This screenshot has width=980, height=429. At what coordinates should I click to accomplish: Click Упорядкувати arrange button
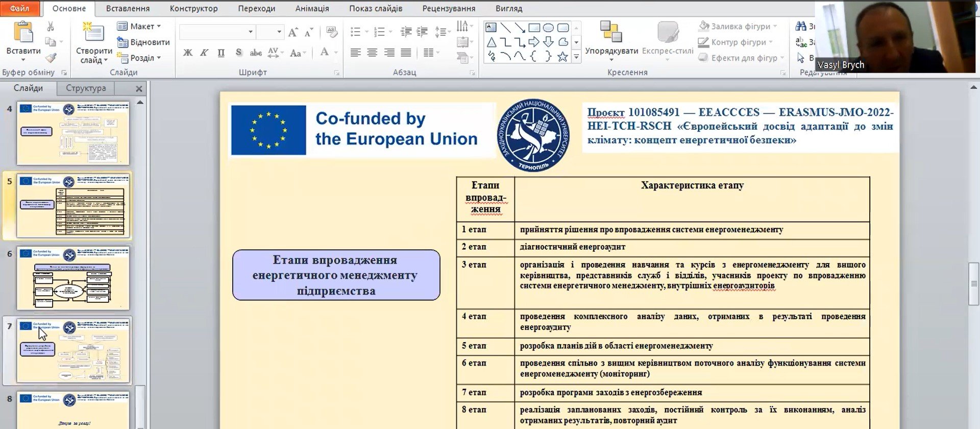[611, 41]
